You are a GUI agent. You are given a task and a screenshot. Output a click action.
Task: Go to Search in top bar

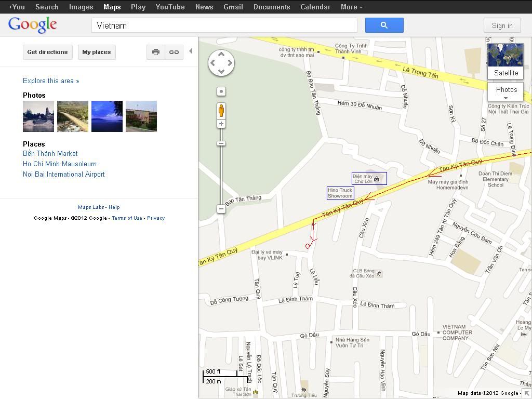click(47, 7)
